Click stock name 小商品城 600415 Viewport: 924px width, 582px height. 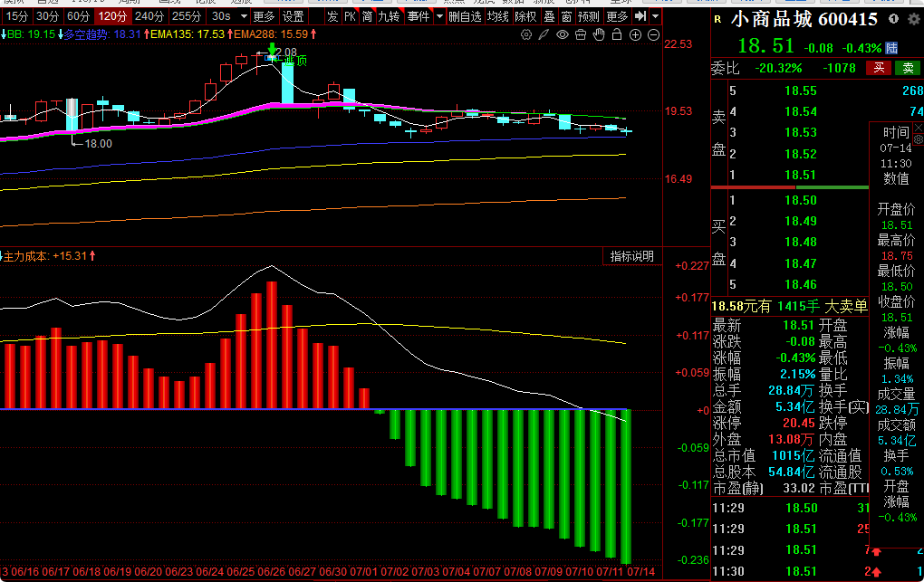click(x=804, y=19)
